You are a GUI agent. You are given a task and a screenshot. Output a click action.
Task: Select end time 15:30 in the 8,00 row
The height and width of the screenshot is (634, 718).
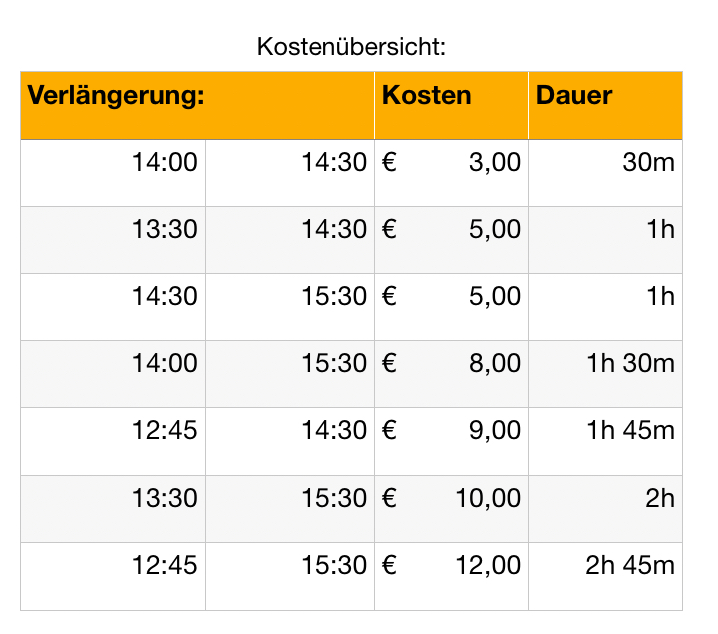pos(335,363)
